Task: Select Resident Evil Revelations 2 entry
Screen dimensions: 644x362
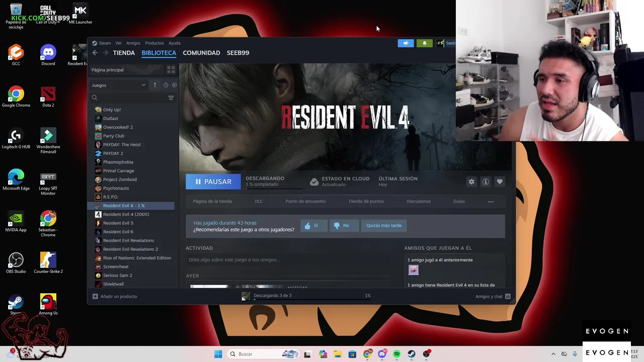Action: 131,249
